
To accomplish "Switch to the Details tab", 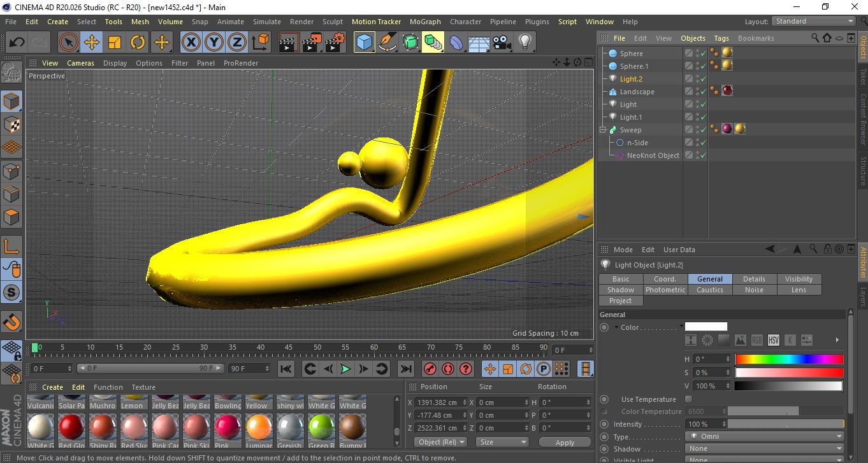I will point(754,279).
